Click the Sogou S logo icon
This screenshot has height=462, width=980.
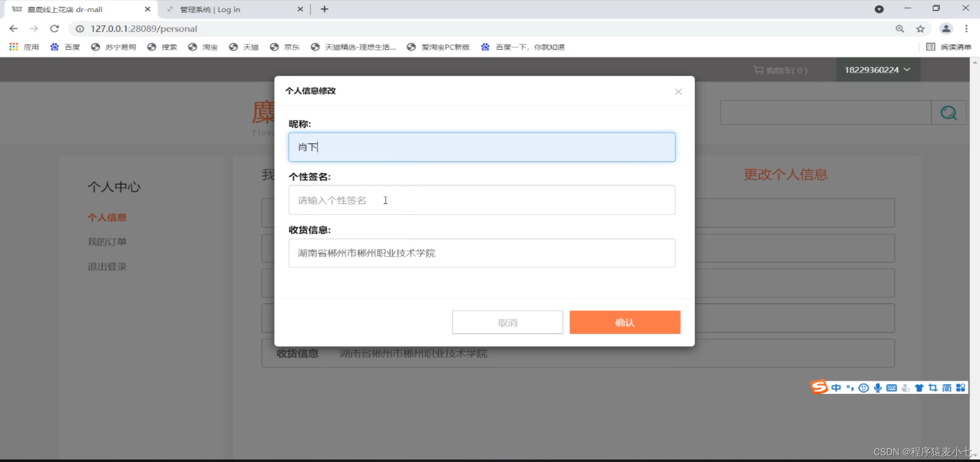(x=819, y=388)
